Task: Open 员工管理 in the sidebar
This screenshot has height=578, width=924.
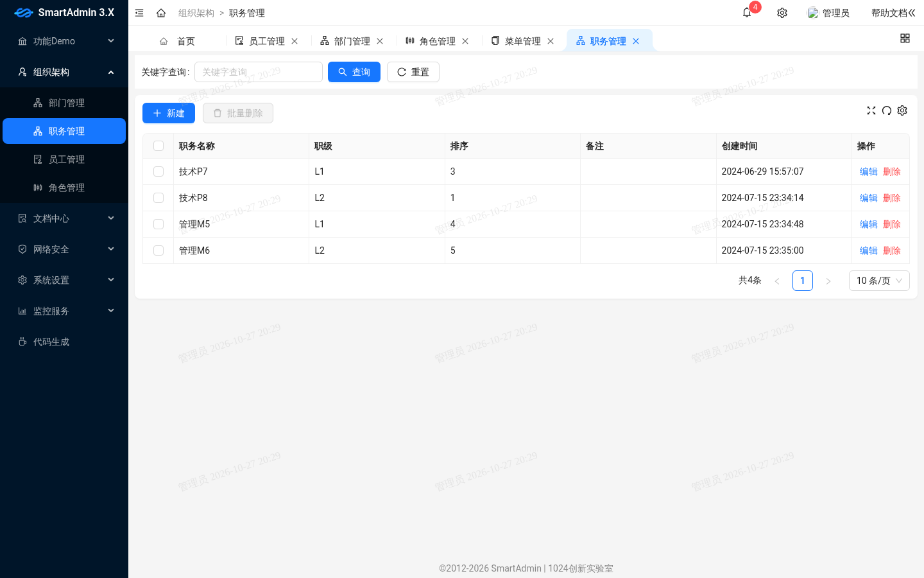Action: pos(64,159)
